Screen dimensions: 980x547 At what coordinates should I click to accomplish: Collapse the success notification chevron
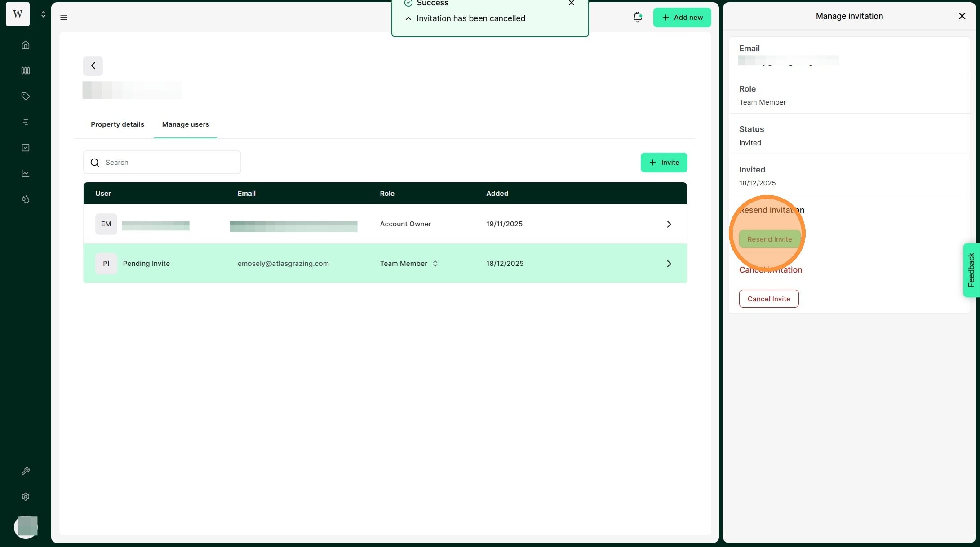(x=408, y=18)
